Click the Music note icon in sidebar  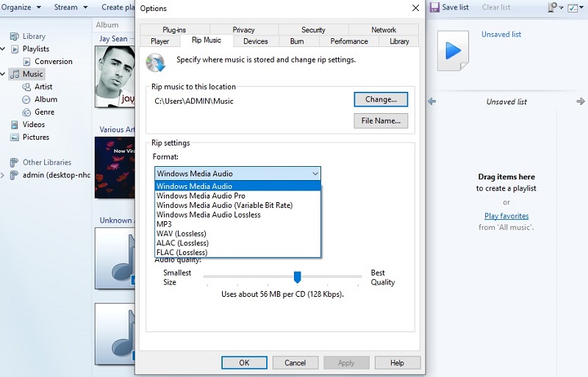pyautogui.click(x=15, y=74)
